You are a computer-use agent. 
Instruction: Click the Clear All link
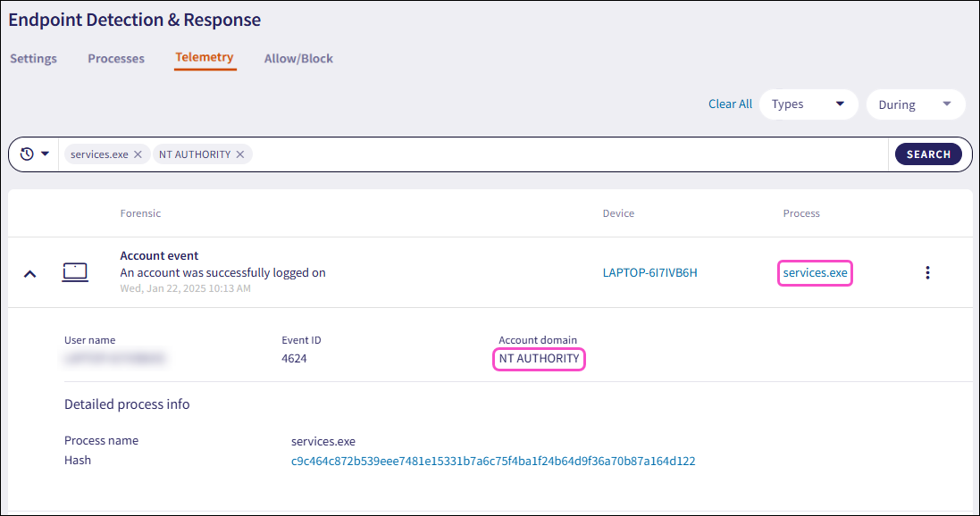730,104
